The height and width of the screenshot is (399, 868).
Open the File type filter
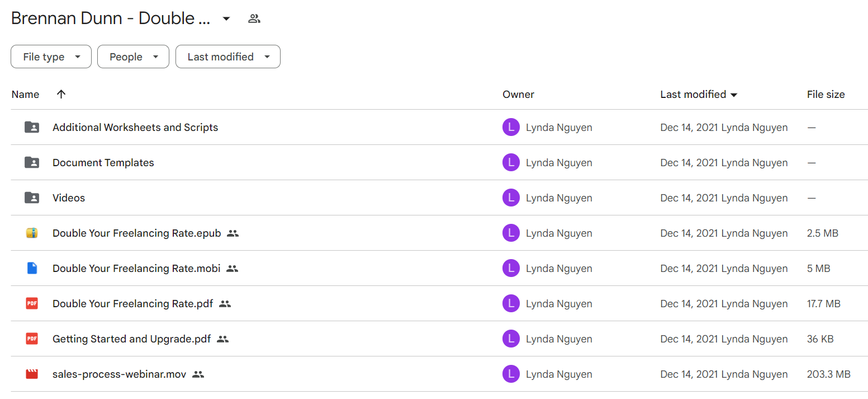coord(51,57)
